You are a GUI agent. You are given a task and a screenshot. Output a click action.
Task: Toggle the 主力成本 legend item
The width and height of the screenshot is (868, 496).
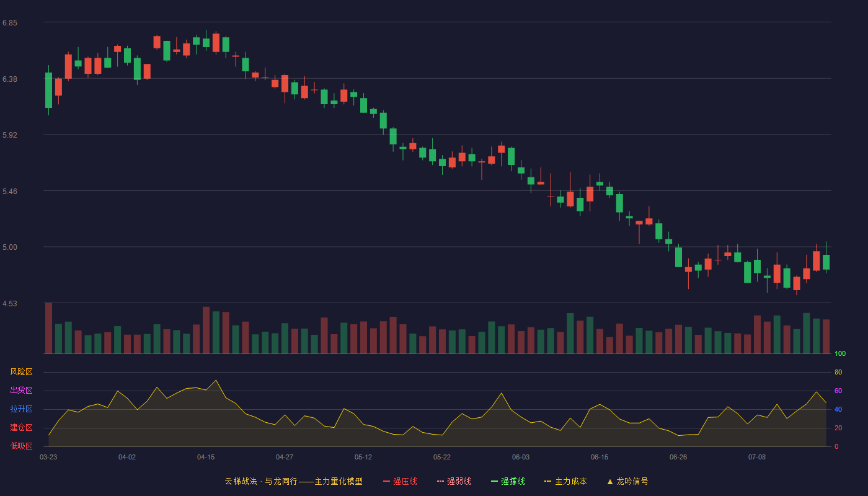(x=565, y=481)
